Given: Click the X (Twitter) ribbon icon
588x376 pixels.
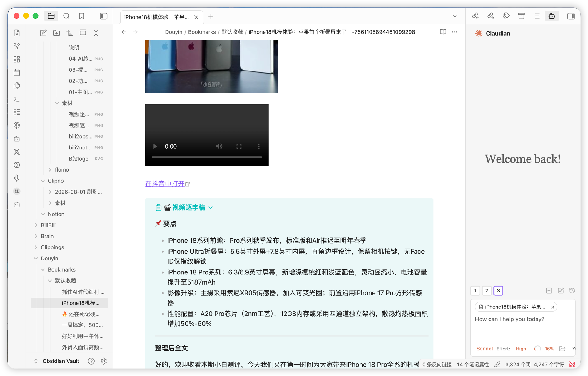Looking at the screenshot, I should [x=17, y=152].
